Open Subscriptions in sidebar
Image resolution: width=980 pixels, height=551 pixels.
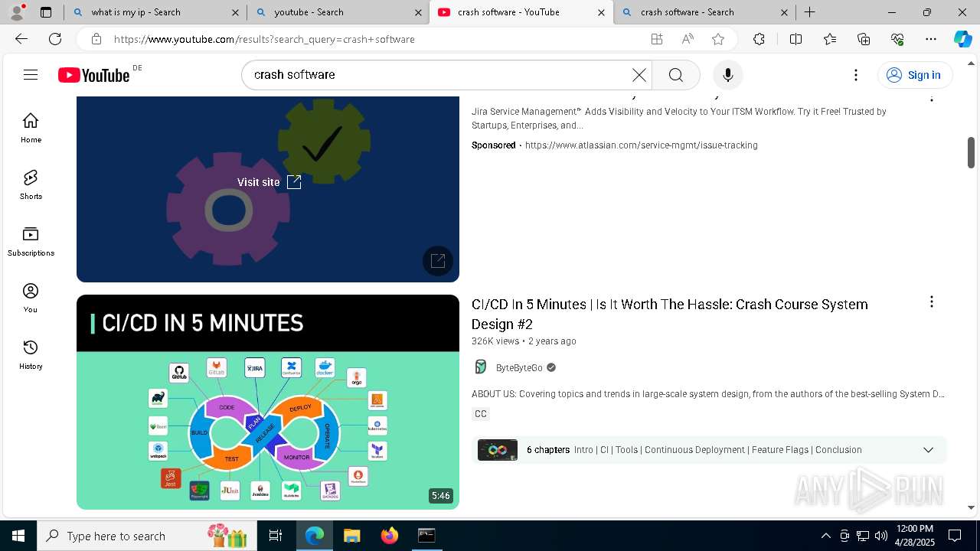[x=31, y=242]
